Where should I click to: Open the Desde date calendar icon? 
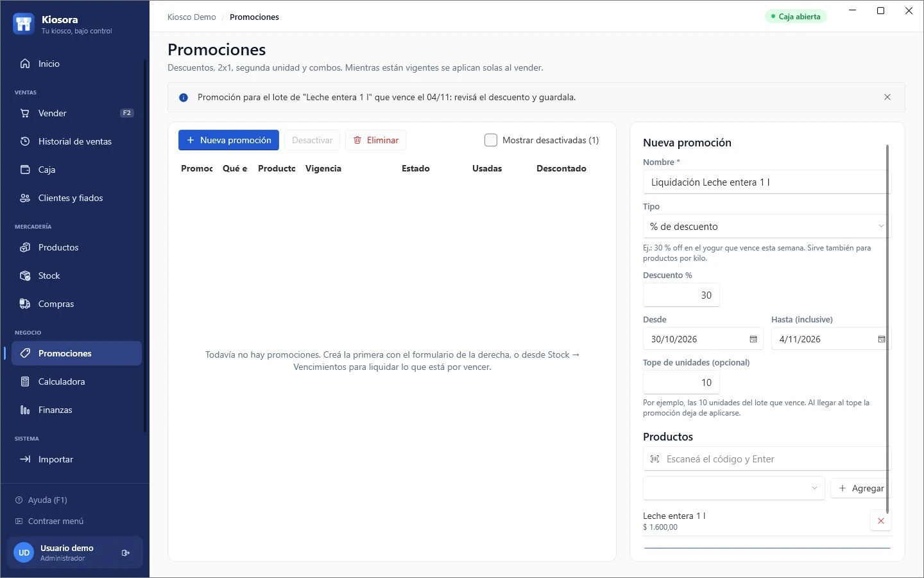753,339
